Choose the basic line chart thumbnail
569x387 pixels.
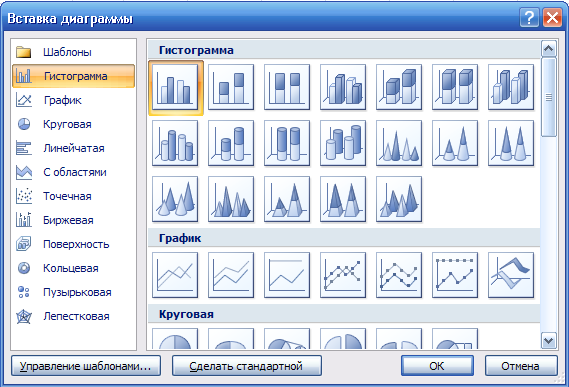175,275
